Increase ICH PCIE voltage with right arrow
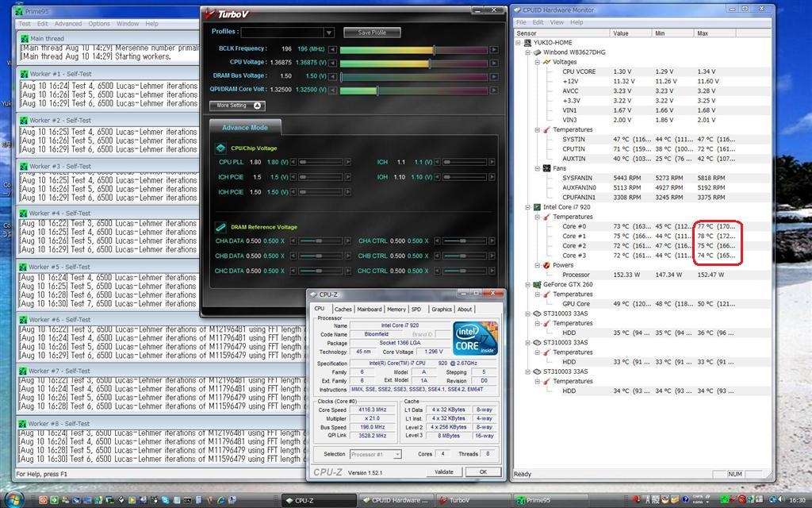Image resolution: width=812 pixels, height=508 pixels. pyautogui.click(x=348, y=177)
